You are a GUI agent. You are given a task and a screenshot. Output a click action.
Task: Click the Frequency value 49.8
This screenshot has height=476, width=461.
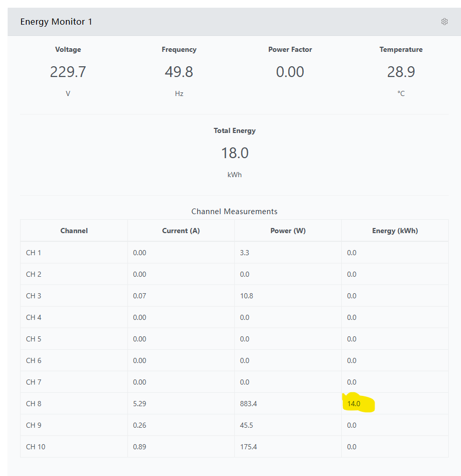click(x=179, y=72)
